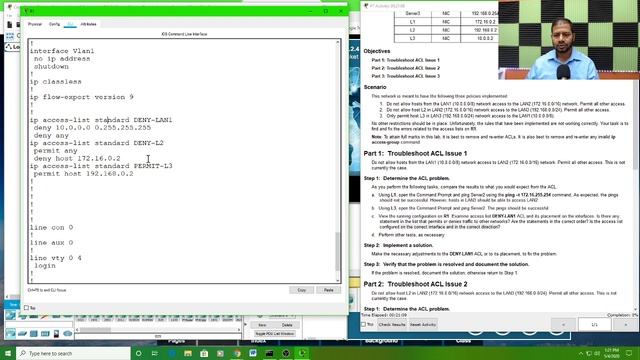Select the Routers subcategory icon
Viewport: 640px width, 360px height.
tap(11, 333)
